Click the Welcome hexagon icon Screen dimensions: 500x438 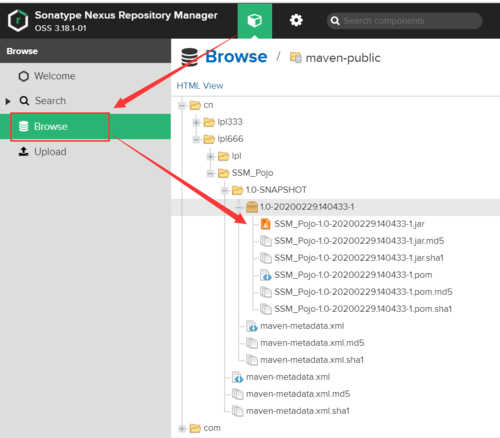click(x=23, y=76)
